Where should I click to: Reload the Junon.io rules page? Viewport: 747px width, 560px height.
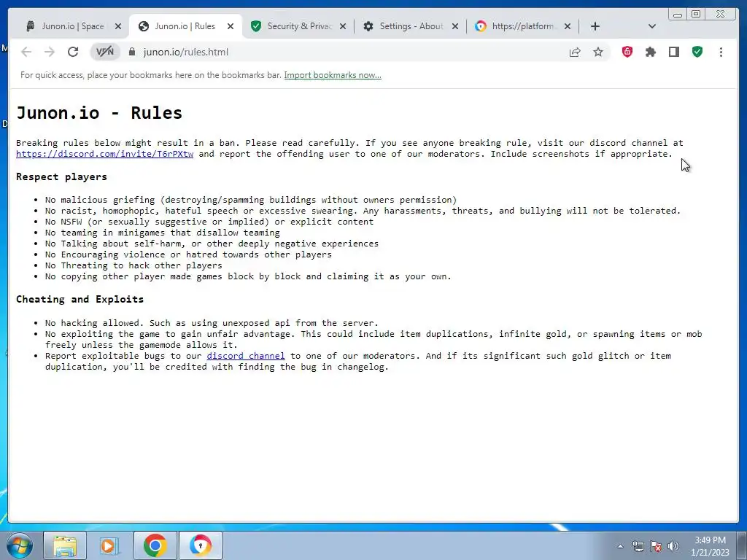point(73,52)
